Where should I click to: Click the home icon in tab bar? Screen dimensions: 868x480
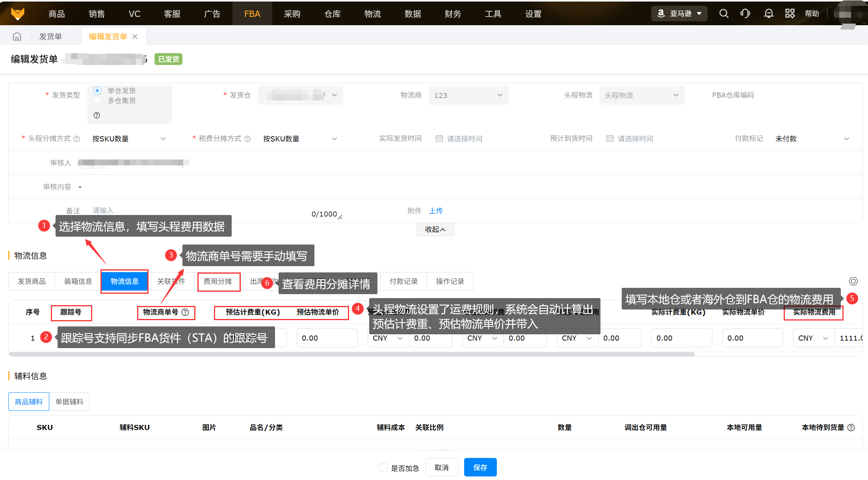click(17, 37)
